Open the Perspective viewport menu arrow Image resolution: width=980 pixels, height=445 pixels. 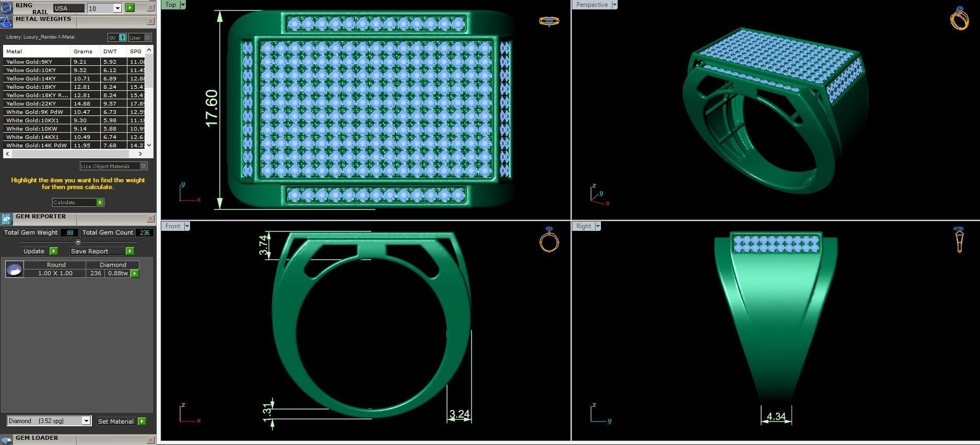click(614, 5)
